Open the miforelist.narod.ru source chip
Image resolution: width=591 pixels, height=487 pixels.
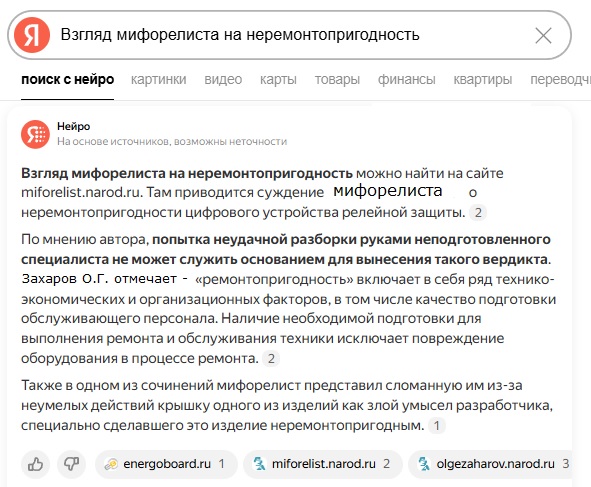point(323,464)
